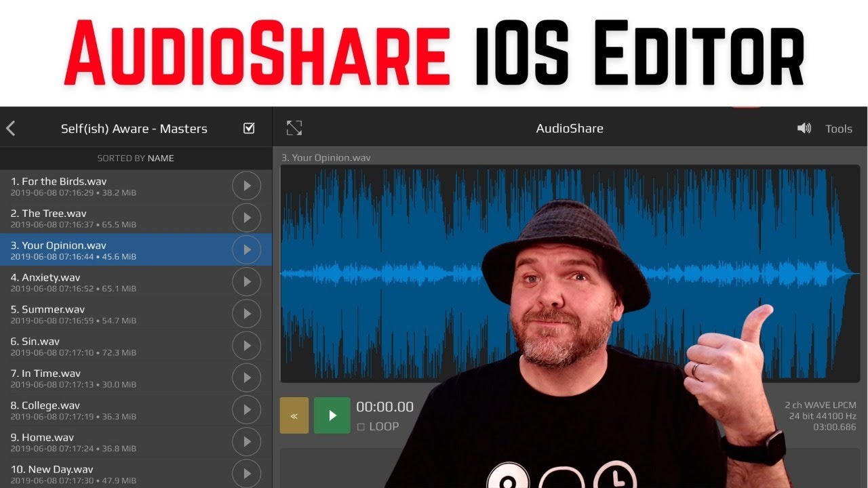Click the Self(ish) Aware - Masters folder title
The image size is (868, 488).
[134, 129]
